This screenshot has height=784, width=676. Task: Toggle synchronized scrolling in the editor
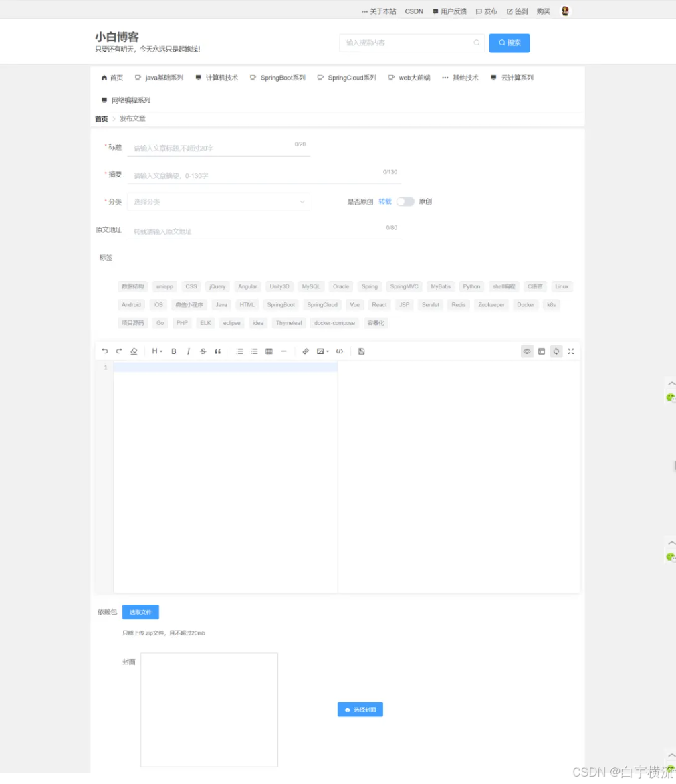pyautogui.click(x=556, y=351)
